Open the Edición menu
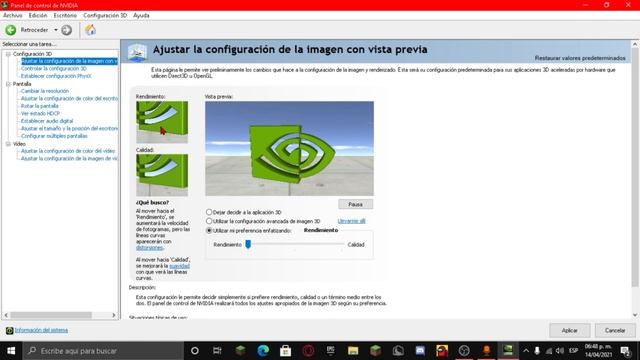The width and height of the screenshot is (640, 360). coord(38,16)
